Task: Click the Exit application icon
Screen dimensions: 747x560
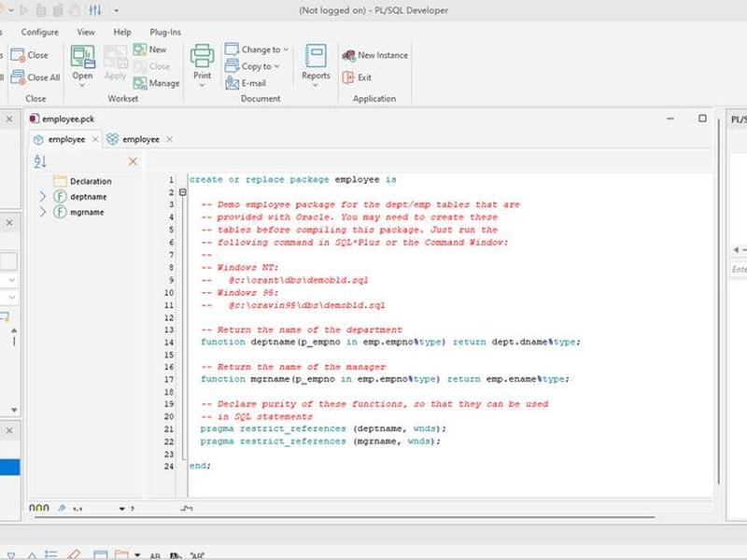Action: click(348, 77)
